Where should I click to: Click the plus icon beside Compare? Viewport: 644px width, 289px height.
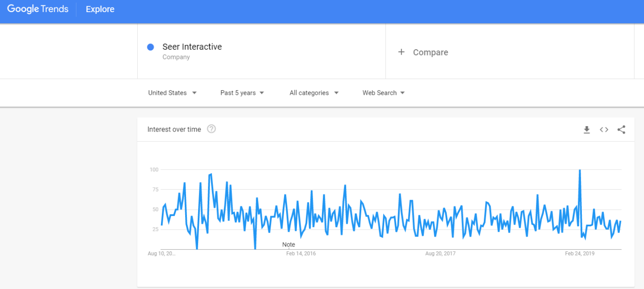coord(401,52)
